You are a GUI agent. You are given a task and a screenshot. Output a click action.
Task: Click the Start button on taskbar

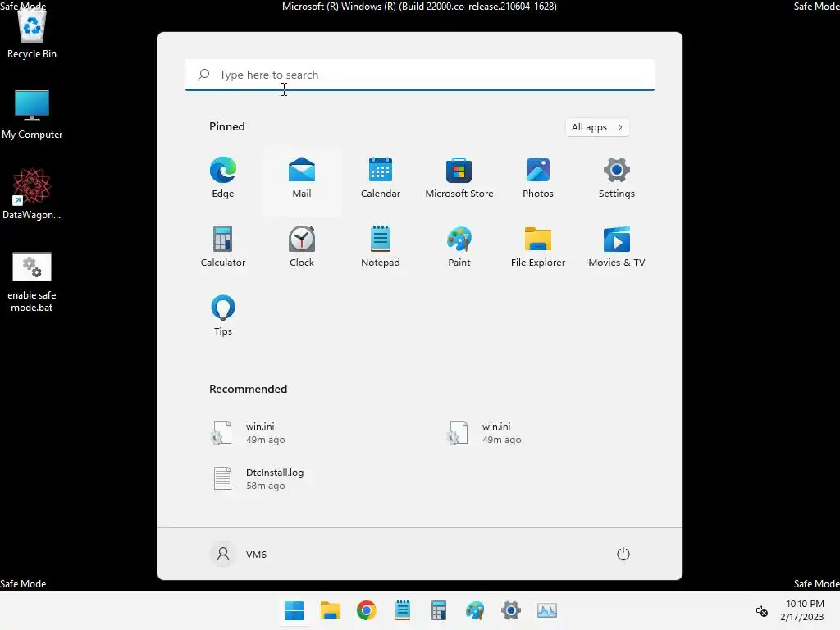[294, 610]
